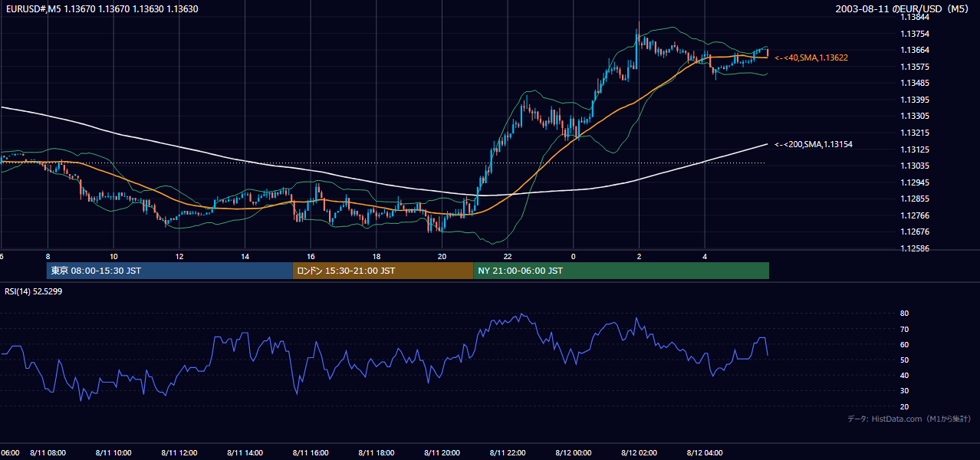
Task: Click price level 1.13754 on the price axis
Action: pos(915,34)
